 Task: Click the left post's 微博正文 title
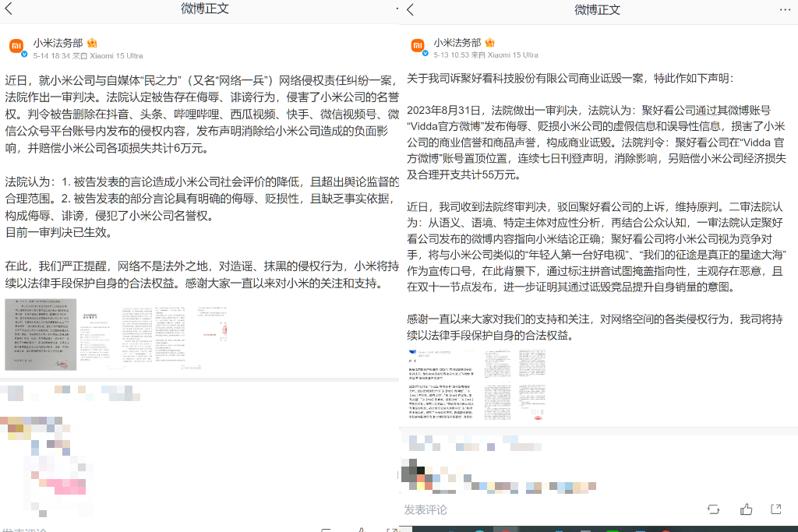[205, 9]
